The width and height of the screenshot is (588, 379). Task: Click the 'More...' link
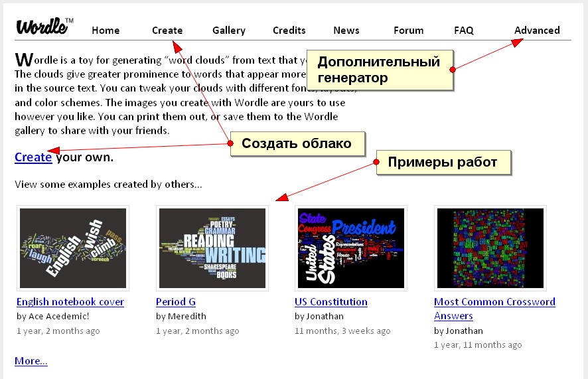click(31, 361)
